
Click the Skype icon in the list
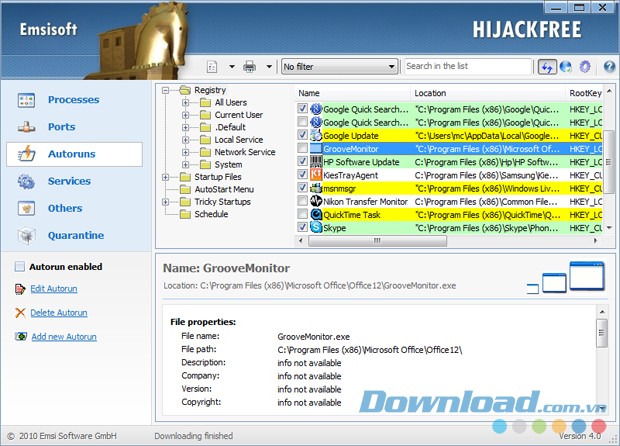click(x=316, y=227)
